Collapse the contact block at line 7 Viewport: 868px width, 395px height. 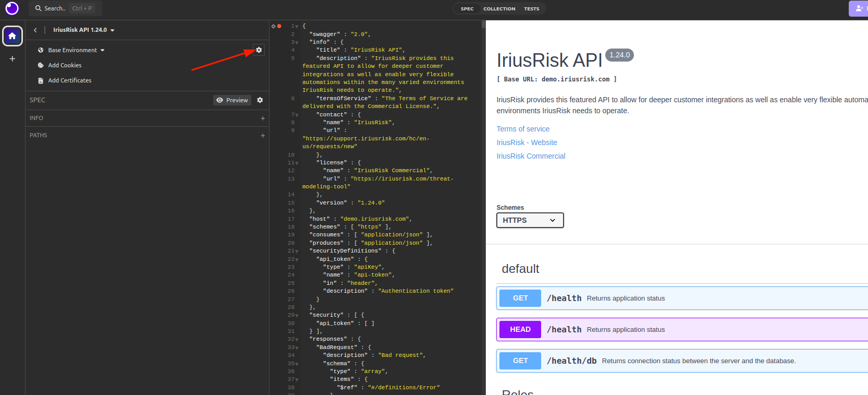pyautogui.click(x=297, y=115)
